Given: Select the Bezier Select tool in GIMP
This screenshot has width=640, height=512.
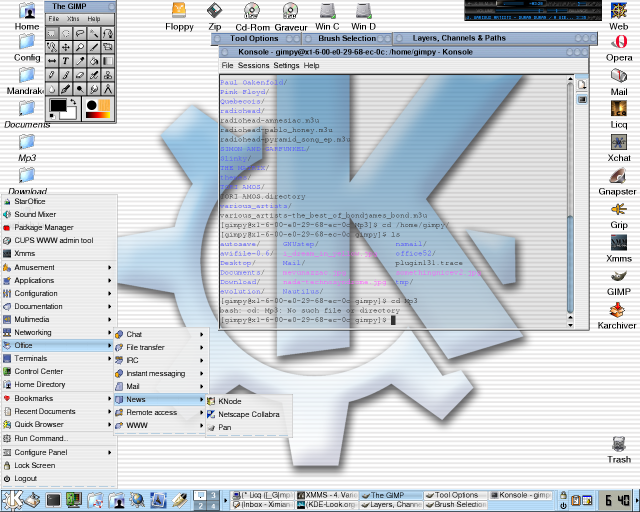Looking at the screenshot, I should click(108, 33).
